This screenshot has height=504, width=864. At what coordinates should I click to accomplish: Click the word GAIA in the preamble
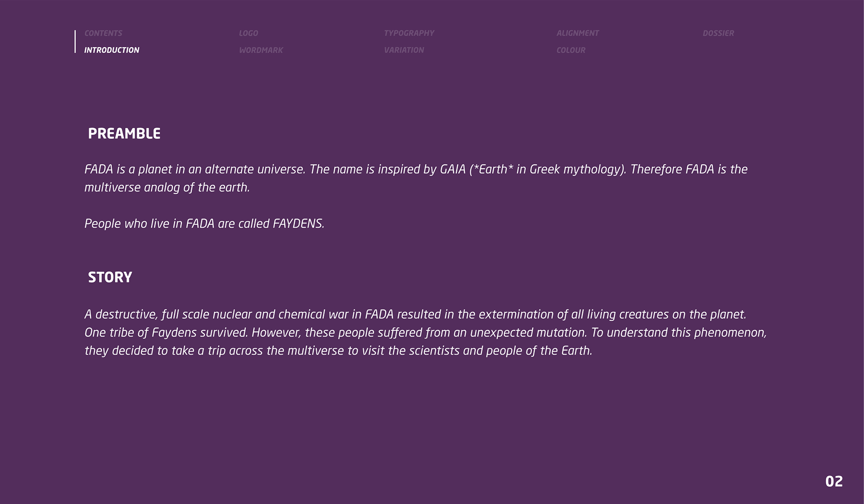click(452, 170)
